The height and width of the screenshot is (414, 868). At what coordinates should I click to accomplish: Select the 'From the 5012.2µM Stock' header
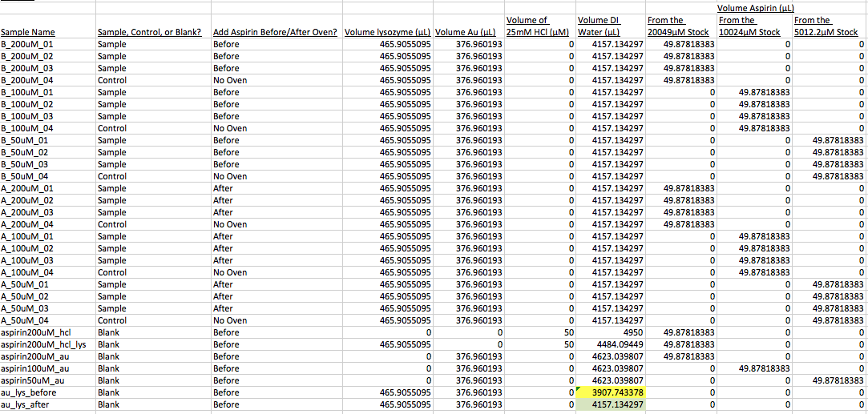[825, 26]
